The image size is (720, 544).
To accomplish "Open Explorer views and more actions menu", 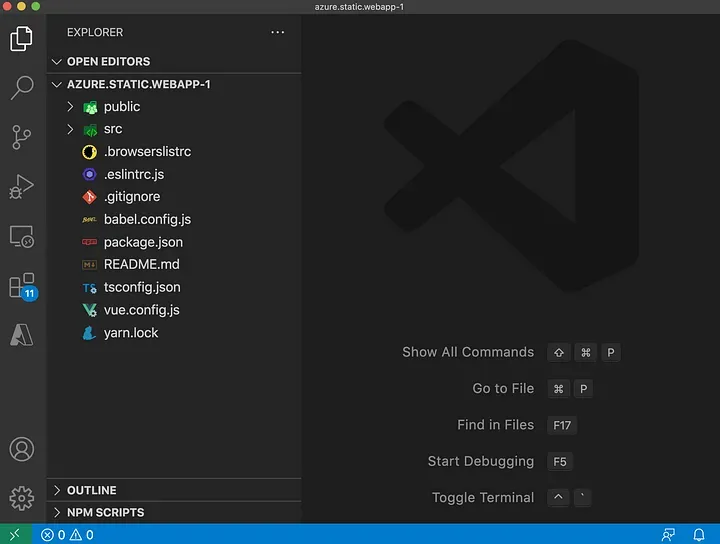I will pyautogui.click(x=277, y=32).
